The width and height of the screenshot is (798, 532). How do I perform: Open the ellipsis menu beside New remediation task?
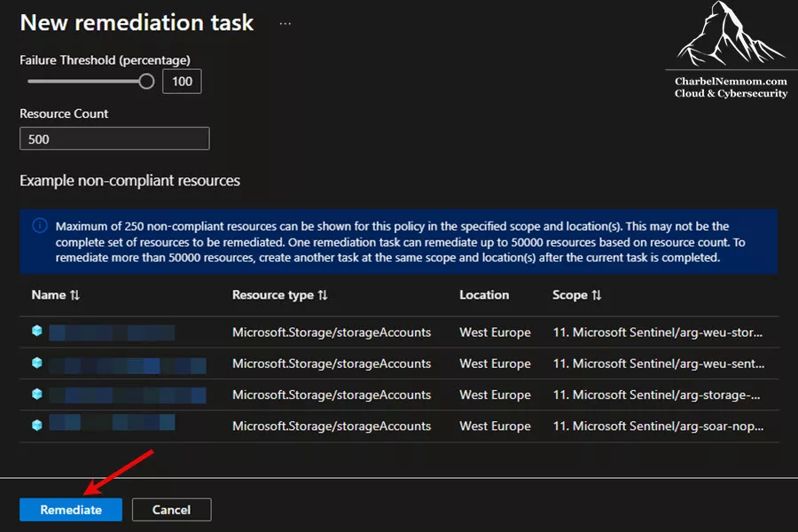point(285,23)
